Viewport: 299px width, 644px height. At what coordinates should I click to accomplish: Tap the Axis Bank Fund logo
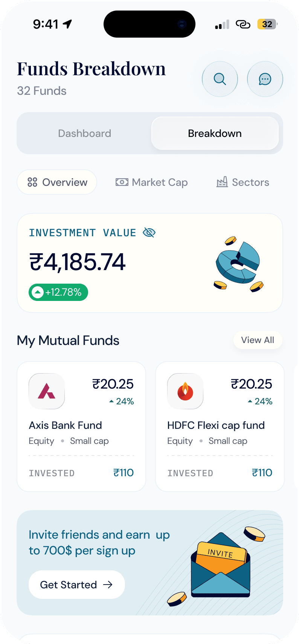(x=47, y=391)
